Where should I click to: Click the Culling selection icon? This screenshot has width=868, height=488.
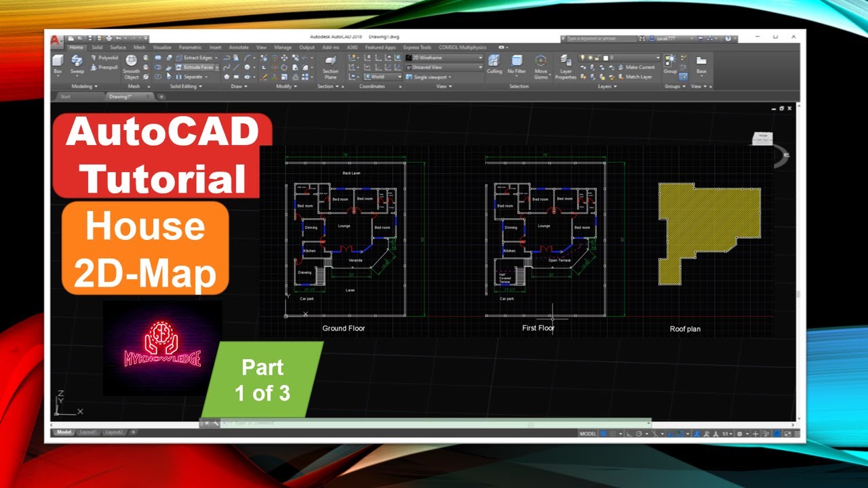pos(494,64)
